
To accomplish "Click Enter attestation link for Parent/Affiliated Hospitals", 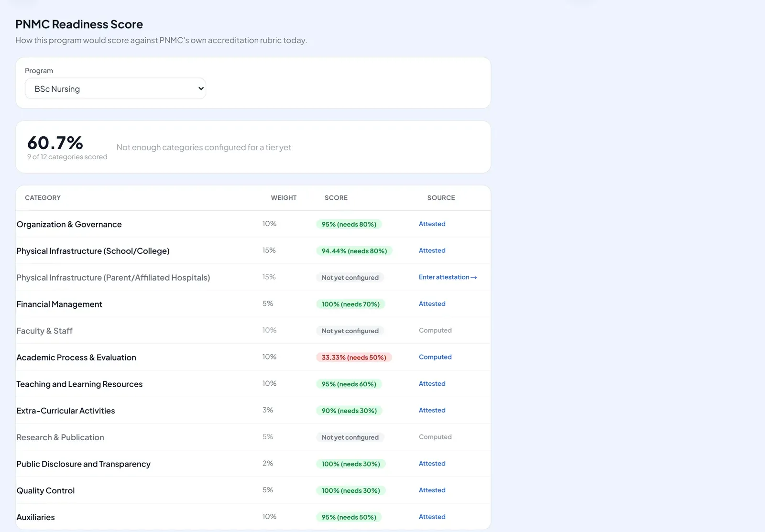I will (448, 277).
